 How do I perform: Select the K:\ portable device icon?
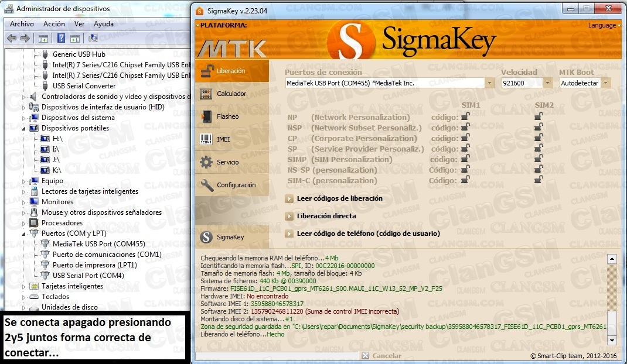[45, 170]
